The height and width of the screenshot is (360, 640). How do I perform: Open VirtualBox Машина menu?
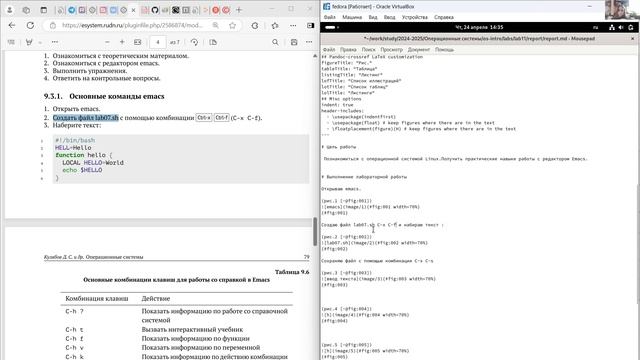tap(352, 17)
